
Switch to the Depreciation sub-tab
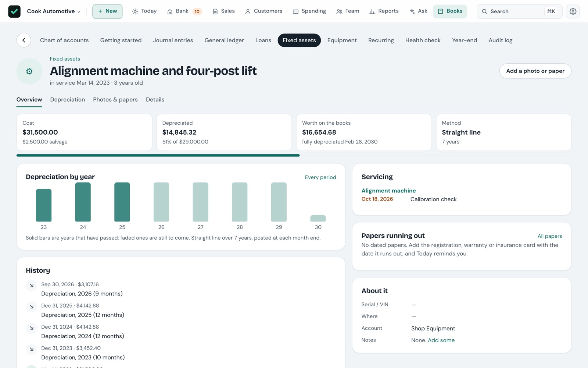(x=68, y=99)
